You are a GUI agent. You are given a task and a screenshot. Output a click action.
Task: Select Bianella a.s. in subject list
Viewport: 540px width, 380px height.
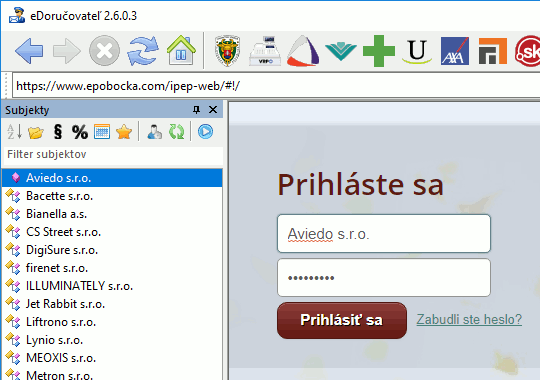tap(112, 214)
